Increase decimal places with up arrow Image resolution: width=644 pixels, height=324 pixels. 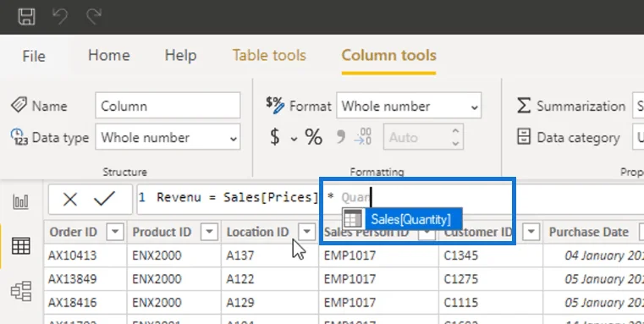(455, 131)
